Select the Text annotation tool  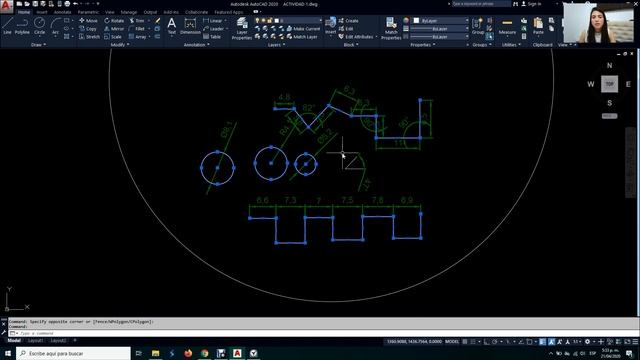(x=172, y=26)
